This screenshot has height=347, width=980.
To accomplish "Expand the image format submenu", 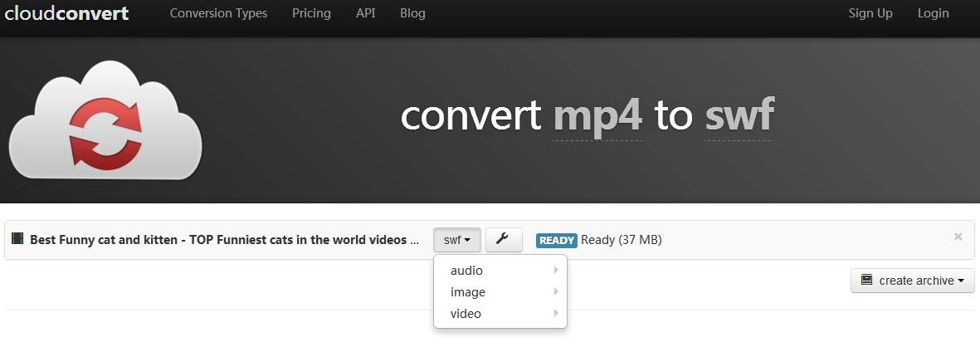I will tap(500, 292).
